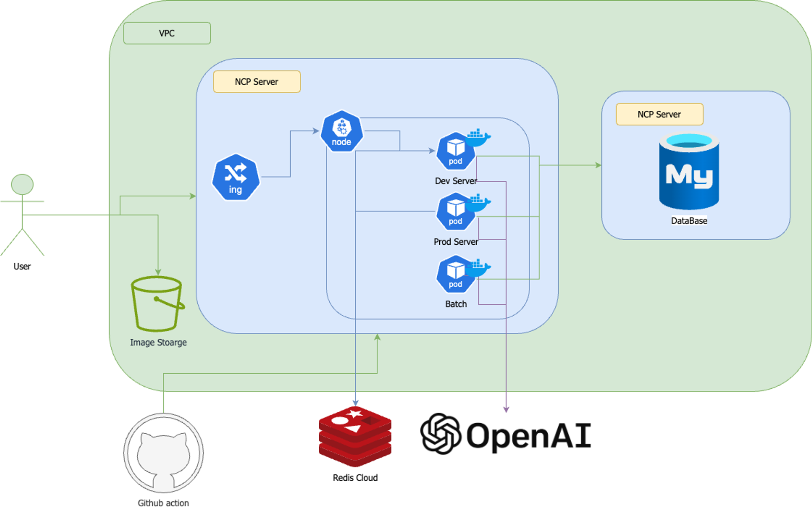This screenshot has height=508, width=812.
Task: Click the left NCP Server yellow label
Action: (x=257, y=82)
